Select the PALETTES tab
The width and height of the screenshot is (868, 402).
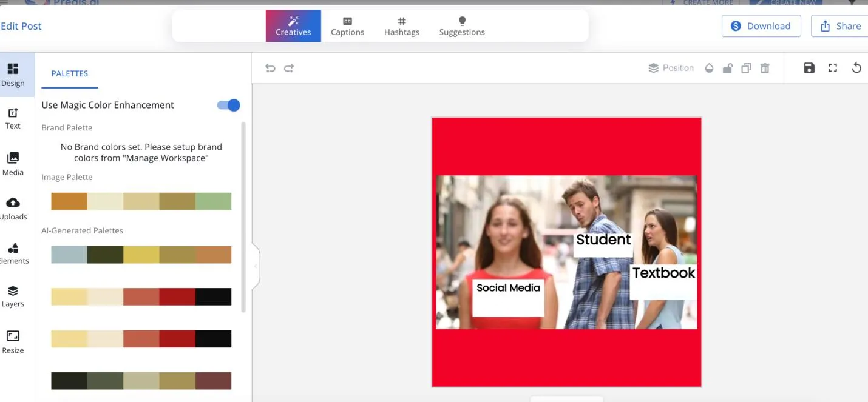[x=70, y=73]
